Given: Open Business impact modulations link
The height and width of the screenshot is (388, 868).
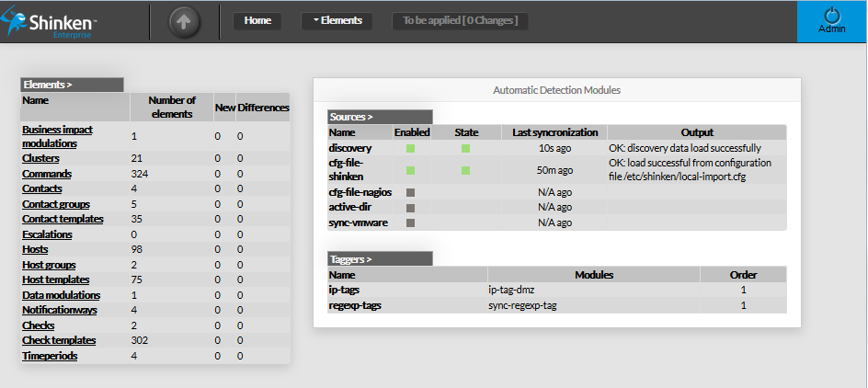Looking at the screenshot, I should (x=55, y=136).
